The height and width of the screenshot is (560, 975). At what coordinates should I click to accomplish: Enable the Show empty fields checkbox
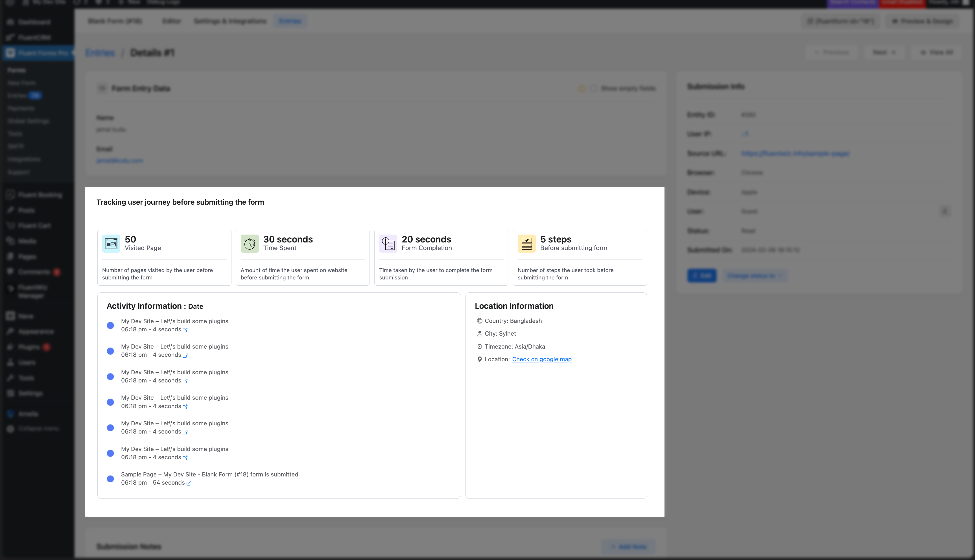(593, 88)
